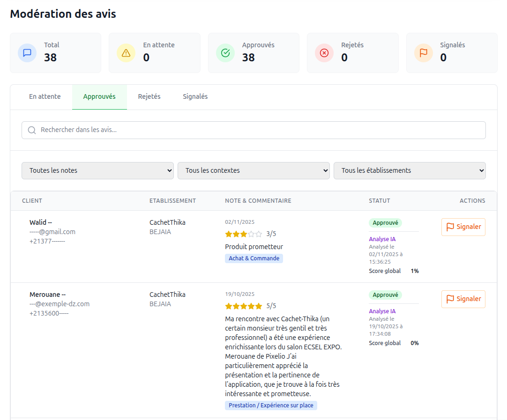Viewport: 507px width, 420px height.
Task: Click the magnifying glass icon in the search bar
Action: click(31, 130)
